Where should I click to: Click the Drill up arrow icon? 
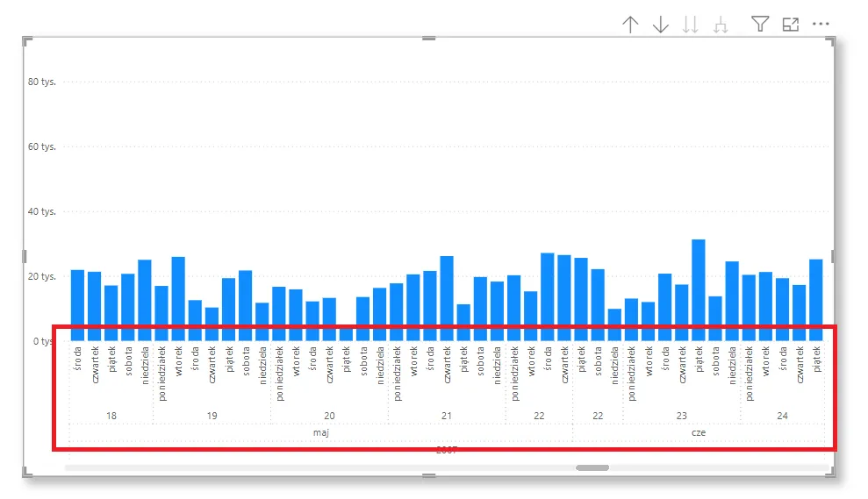coord(630,25)
